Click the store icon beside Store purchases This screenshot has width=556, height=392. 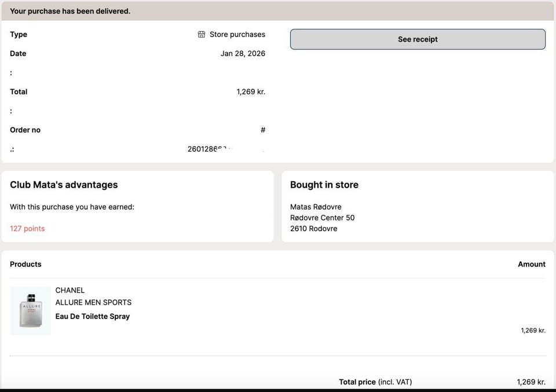pos(202,34)
